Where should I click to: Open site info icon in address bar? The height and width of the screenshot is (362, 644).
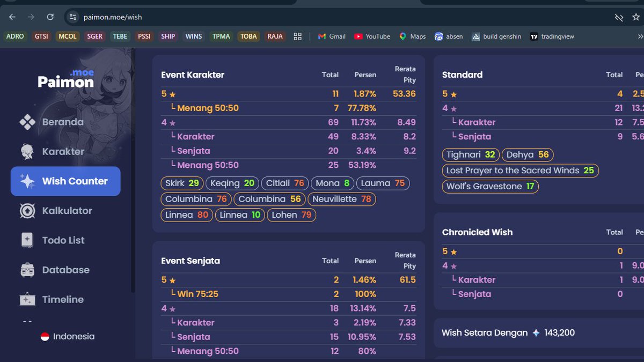[73, 17]
